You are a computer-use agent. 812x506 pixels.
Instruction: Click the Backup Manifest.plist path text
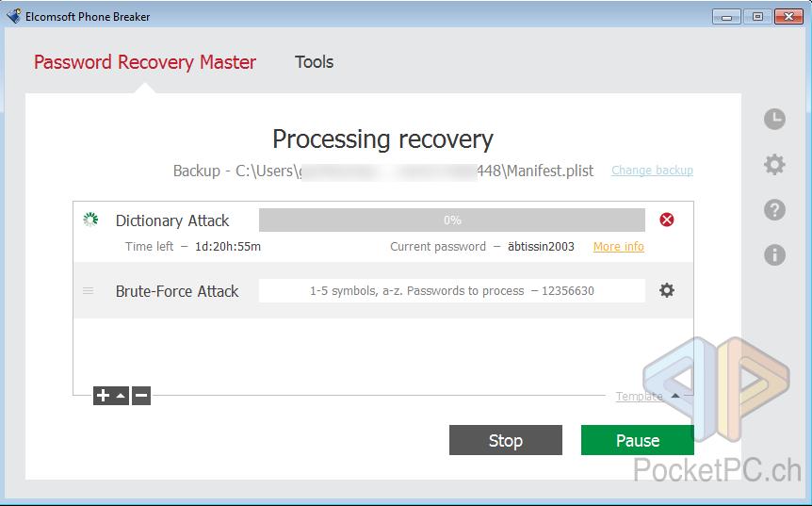pyautogui.click(x=383, y=171)
